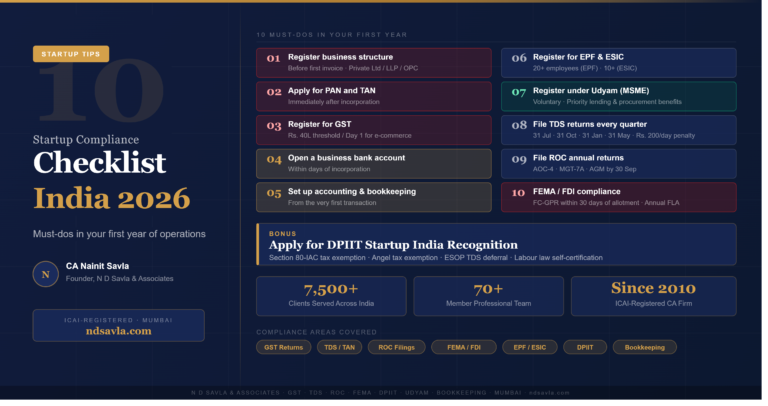Click the Set up accounting & bookkeeping card
The height and width of the screenshot is (406, 768).
click(374, 197)
